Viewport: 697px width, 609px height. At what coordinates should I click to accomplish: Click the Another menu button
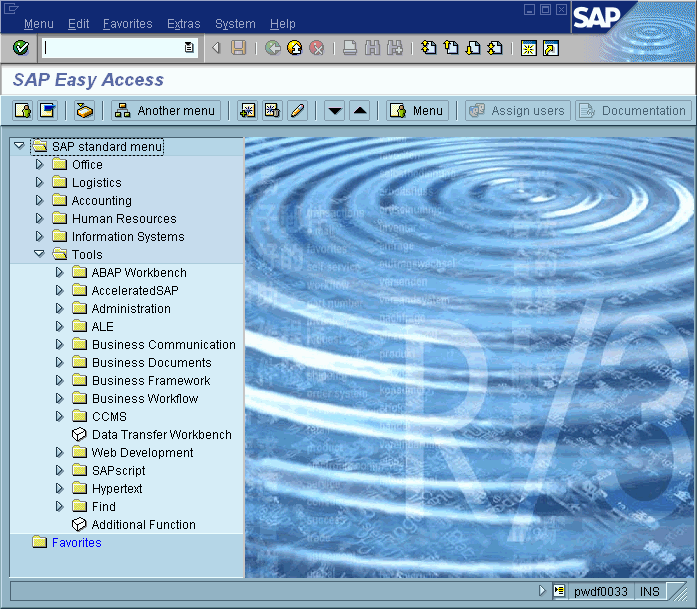[165, 111]
